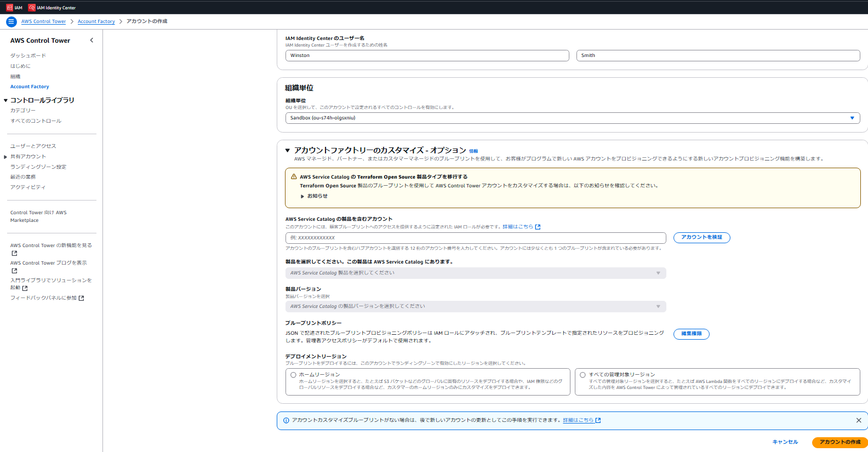This screenshot has height=452, width=868.
Task: Collapse the AWS Control Tower sidebar
Action: click(x=92, y=40)
